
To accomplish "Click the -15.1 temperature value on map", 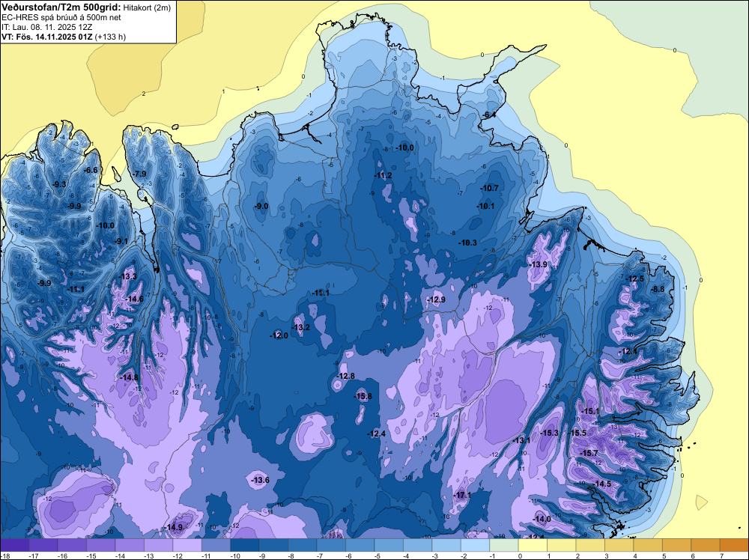I will (590, 412).
